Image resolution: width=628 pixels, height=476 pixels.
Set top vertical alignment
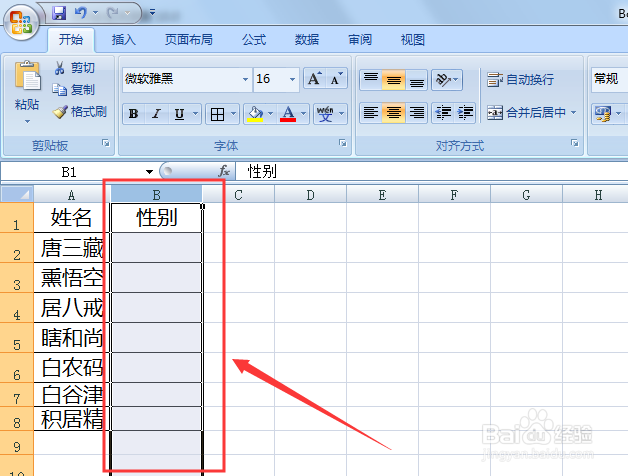(x=371, y=79)
